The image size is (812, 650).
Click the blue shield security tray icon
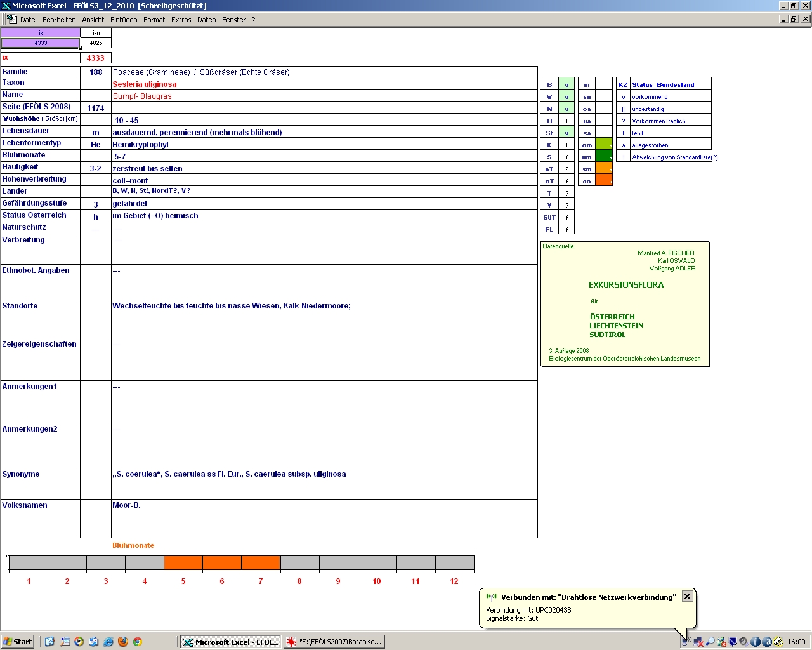732,642
